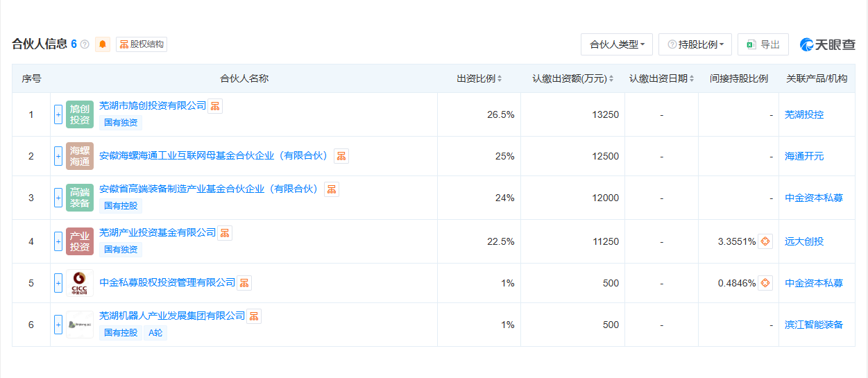
Task: Expand row for 芜湖机器人产业发展集团有限公司
Action: coord(58,325)
